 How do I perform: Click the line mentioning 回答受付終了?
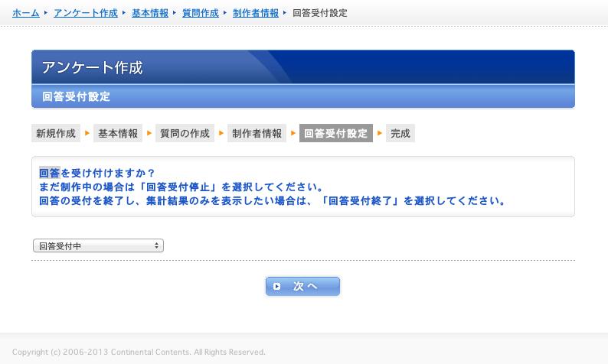tap(272, 201)
